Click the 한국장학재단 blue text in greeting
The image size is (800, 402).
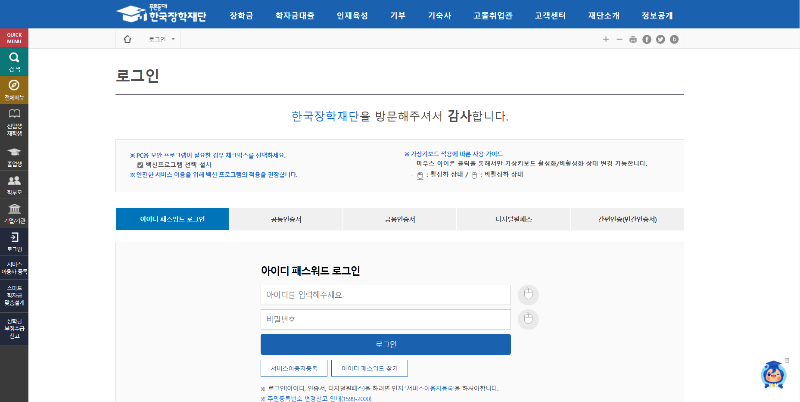click(324, 116)
